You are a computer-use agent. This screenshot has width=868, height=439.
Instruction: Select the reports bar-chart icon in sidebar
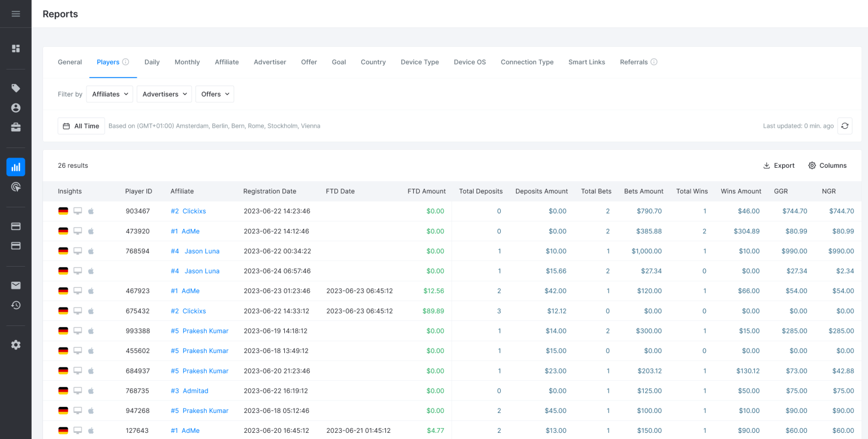pyautogui.click(x=16, y=167)
